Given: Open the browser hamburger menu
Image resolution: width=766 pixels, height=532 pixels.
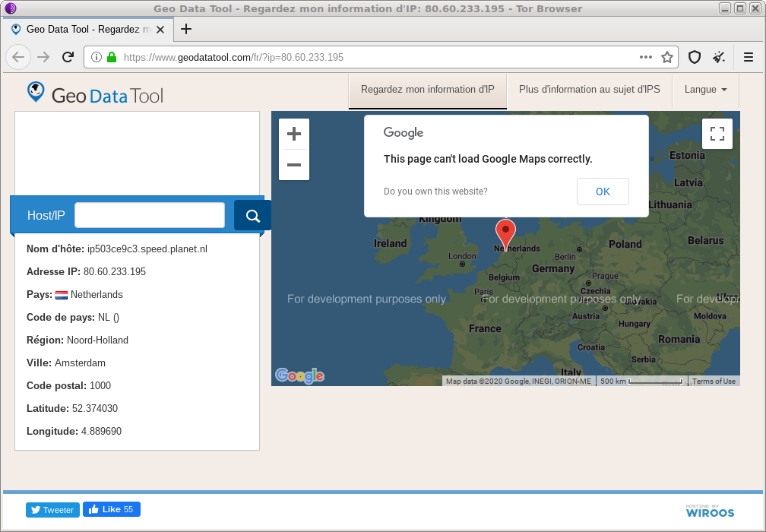Looking at the screenshot, I should 748,57.
